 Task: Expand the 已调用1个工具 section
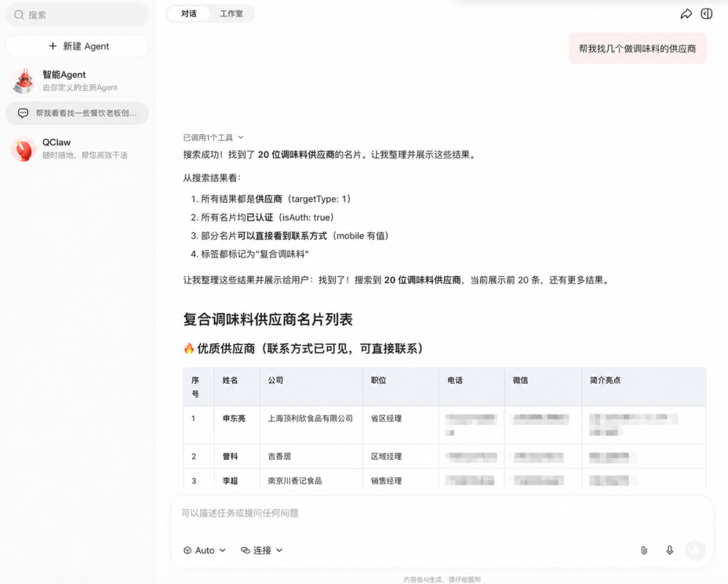[213, 138]
